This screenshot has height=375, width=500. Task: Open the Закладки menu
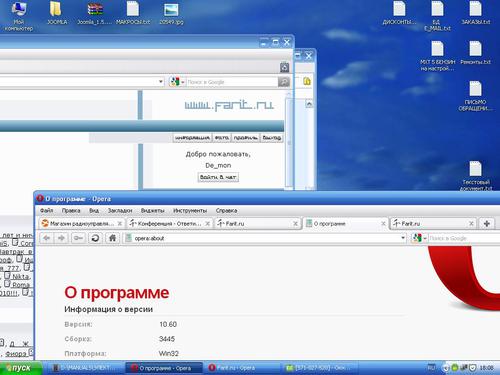tap(120, 211)
